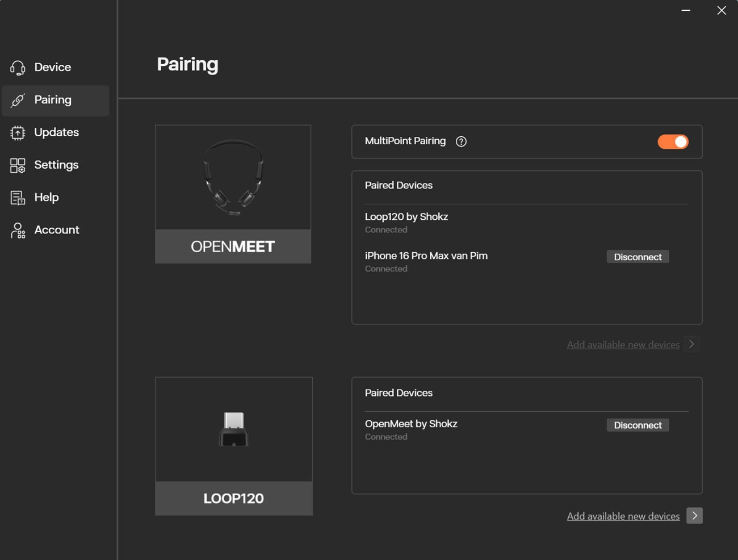Click the MultiPoint Pairing label
The image size is (738, 560).
coord(405,141)
